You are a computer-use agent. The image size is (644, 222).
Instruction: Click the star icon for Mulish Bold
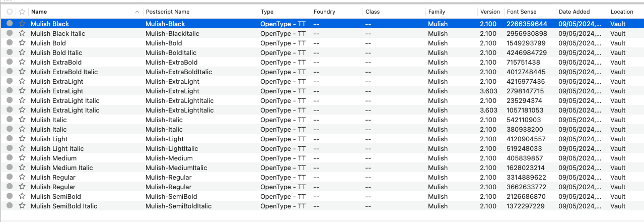pos(22,43)
